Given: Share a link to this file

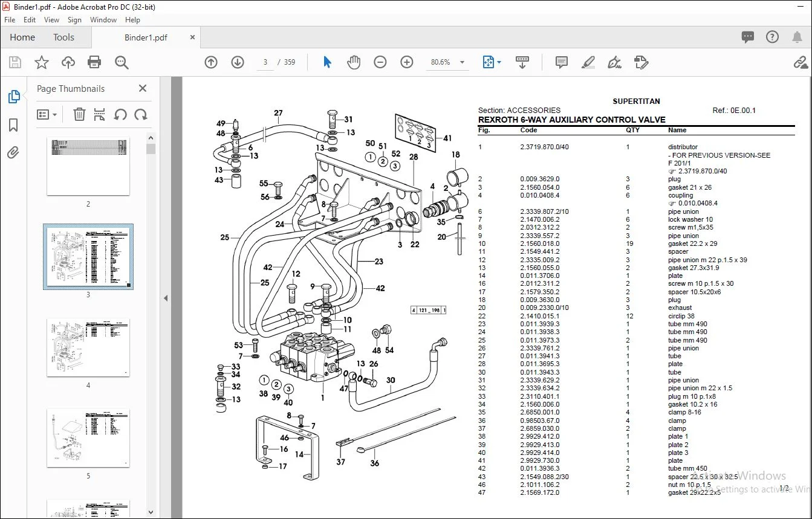Looking at the screenshot, I should 801,62.
